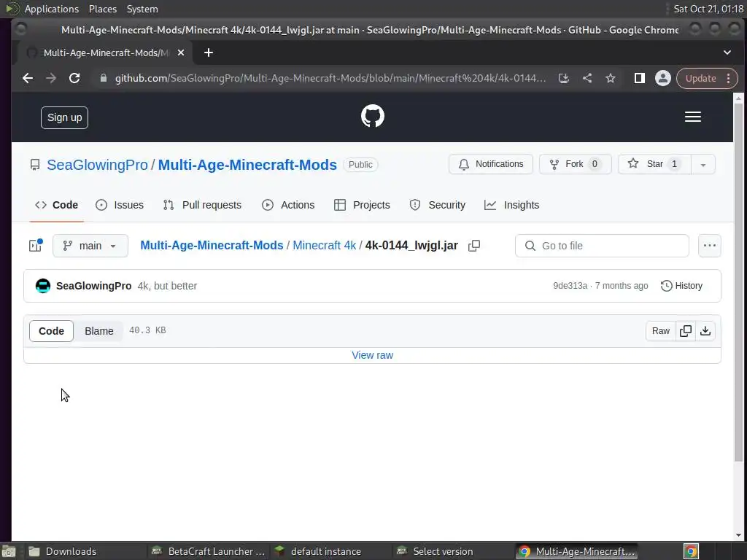The width and height of the screenshot is (747, 560).
Task: Click the Sign up button
Action: coord(65,117)
